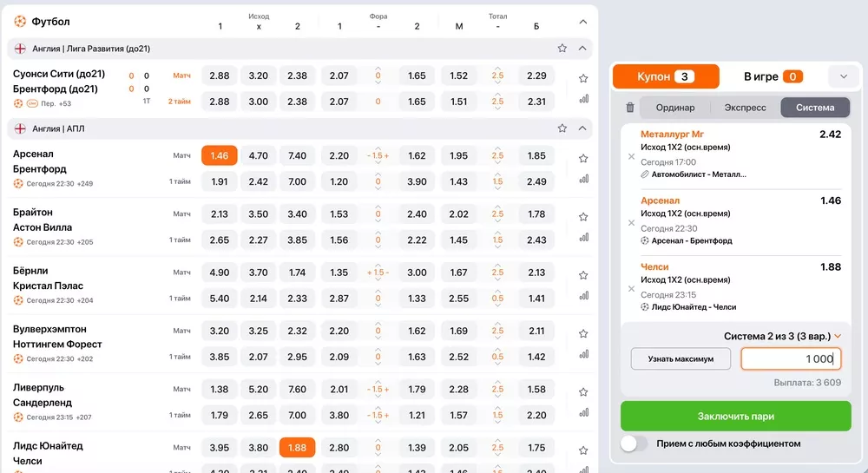
Task: Favorite the Ливерпуль – Сандерленд match star
Action: click(583, 391)
